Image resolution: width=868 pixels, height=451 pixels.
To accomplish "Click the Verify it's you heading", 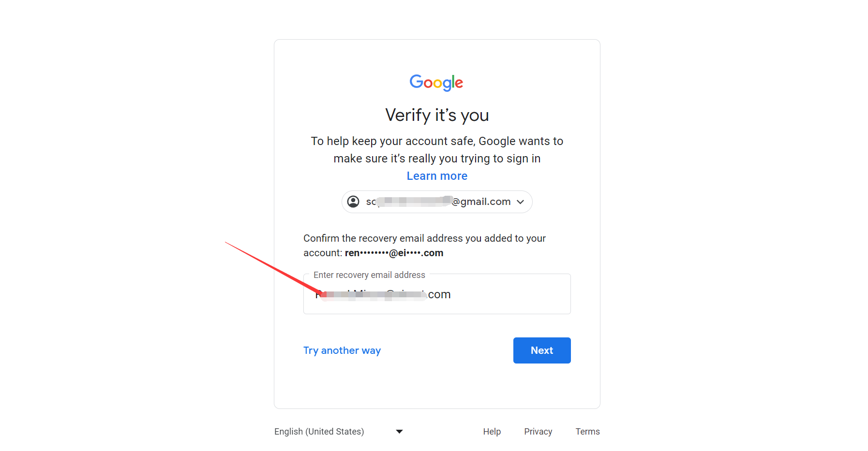I will pyautogui.click(x=437, y=115).
